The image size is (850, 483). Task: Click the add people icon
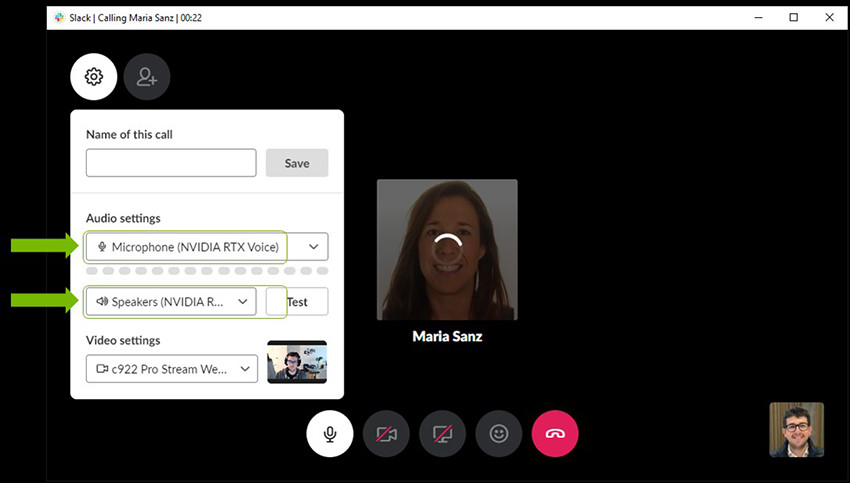147,76
